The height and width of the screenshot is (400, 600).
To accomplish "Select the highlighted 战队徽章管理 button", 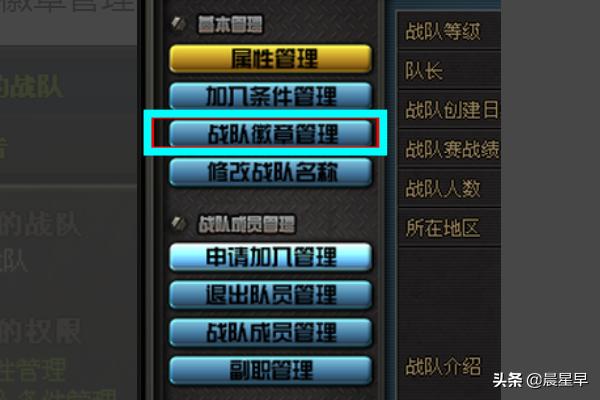I will [x=270, y=134].
